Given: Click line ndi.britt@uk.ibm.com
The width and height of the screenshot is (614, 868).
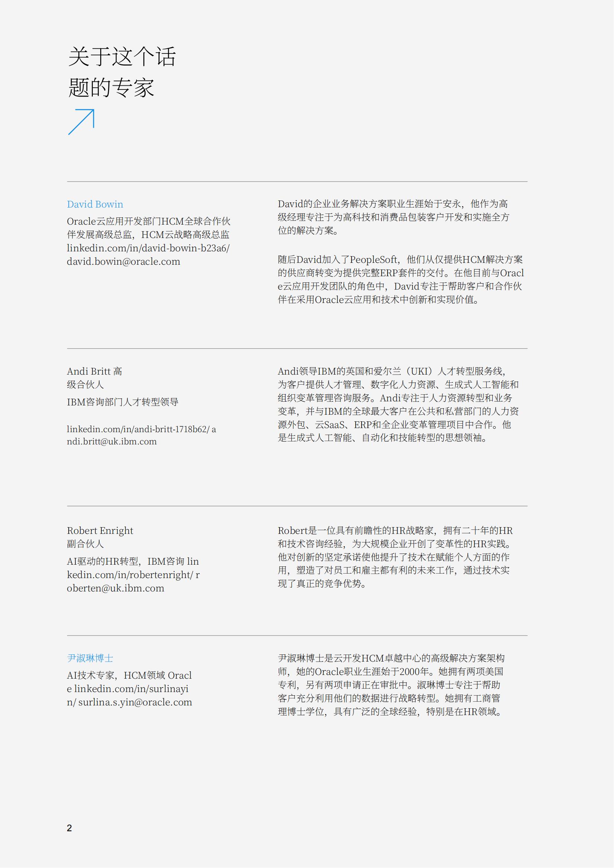Looking at the screenshot, I should click(111, 441).
